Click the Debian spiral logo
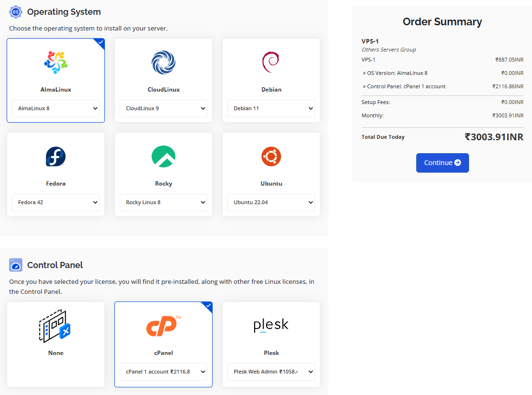Screen dimensions: 532x395 (x=271, y=62)
